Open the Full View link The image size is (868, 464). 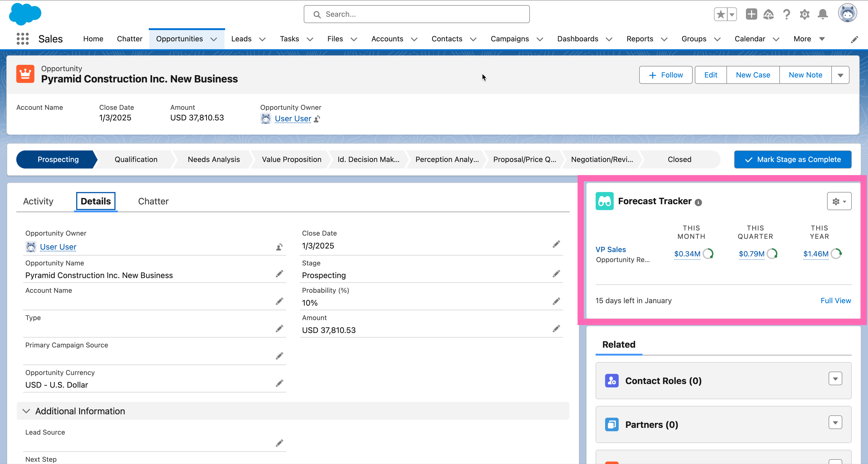point(836,301)
